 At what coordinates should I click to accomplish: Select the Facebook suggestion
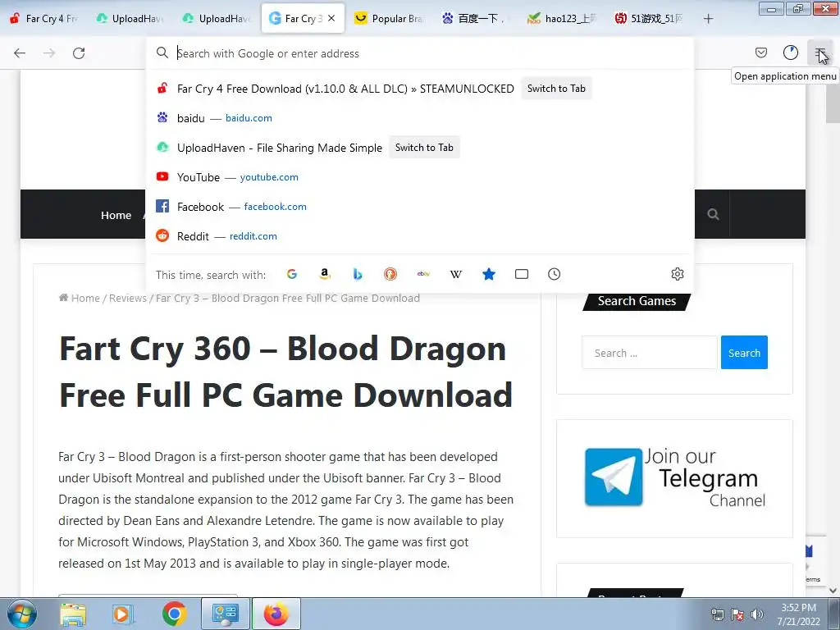(x=419, y=206)
